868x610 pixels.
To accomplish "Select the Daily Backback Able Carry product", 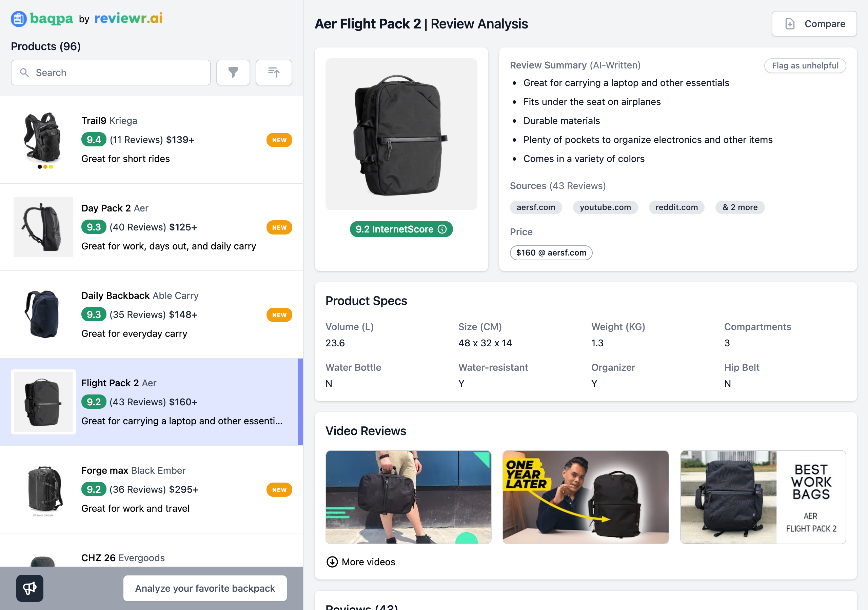I will pyautogui.click(x=152, y=314).
